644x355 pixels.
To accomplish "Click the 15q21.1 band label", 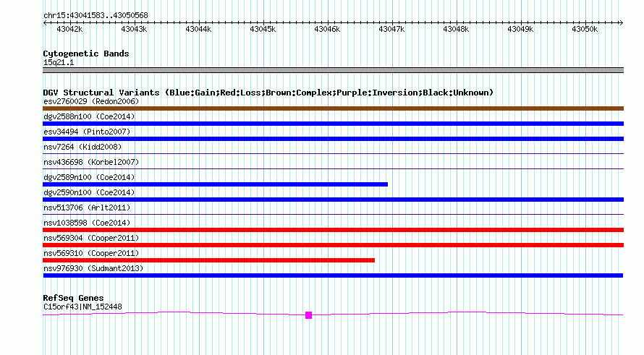I will pos(59,62).
